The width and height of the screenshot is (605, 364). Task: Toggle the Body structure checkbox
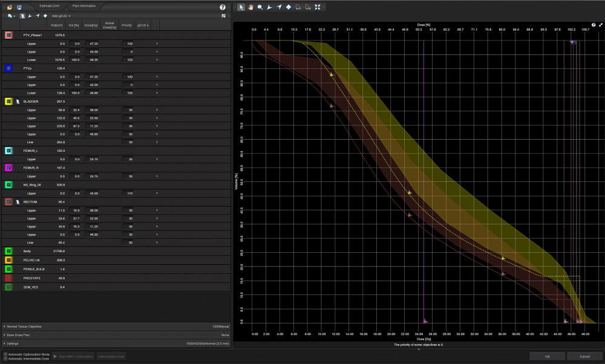click(8, 251)
